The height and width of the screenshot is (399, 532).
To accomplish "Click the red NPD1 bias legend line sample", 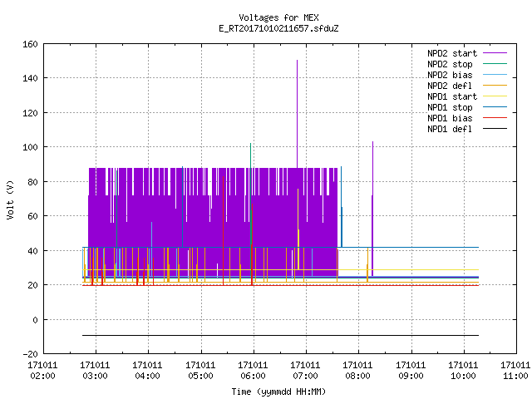I will click(495, 118).
